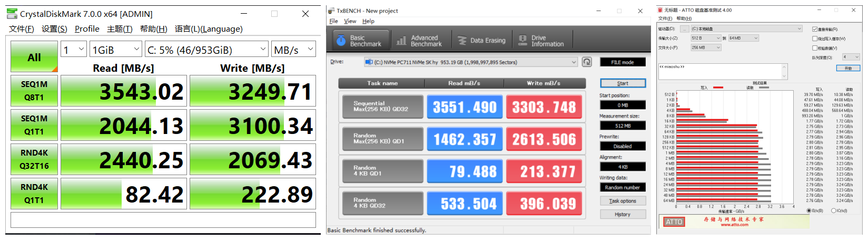The width and height of the screenshot is (868, 240).
Task: Open the MB/s unit dropdown
Action: pos(294,50)
